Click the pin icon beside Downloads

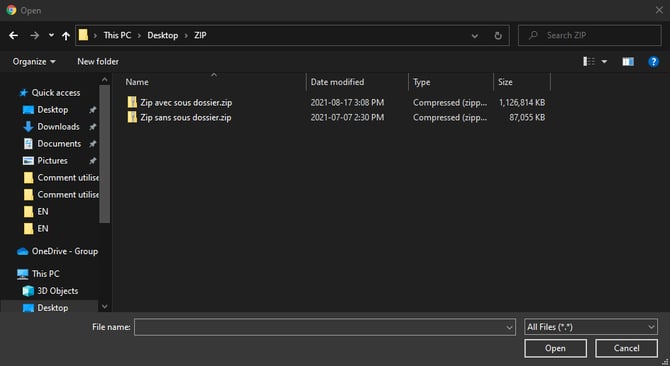coord(92,127)
